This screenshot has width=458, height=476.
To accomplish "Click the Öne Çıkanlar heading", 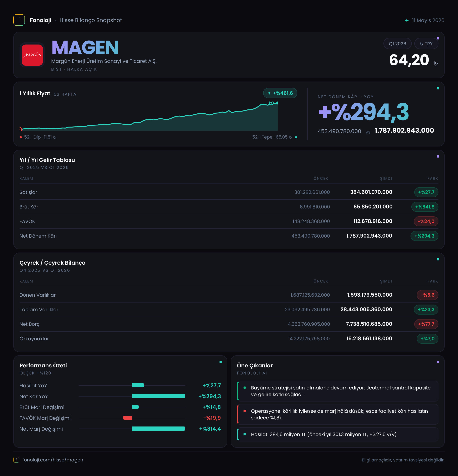I will click(x=255, y=366).
